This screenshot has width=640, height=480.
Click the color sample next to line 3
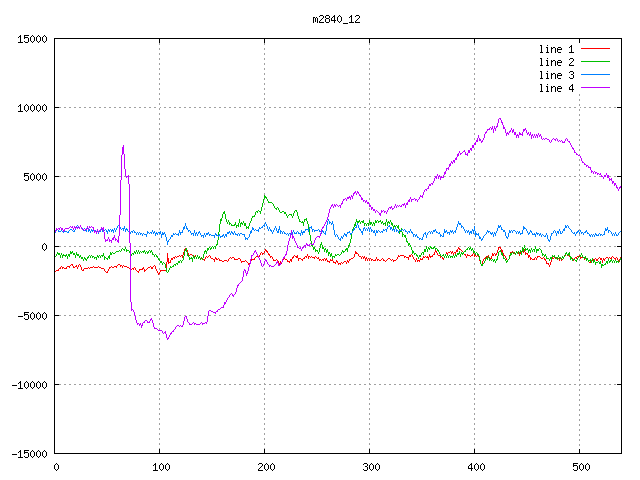point(595,75)
